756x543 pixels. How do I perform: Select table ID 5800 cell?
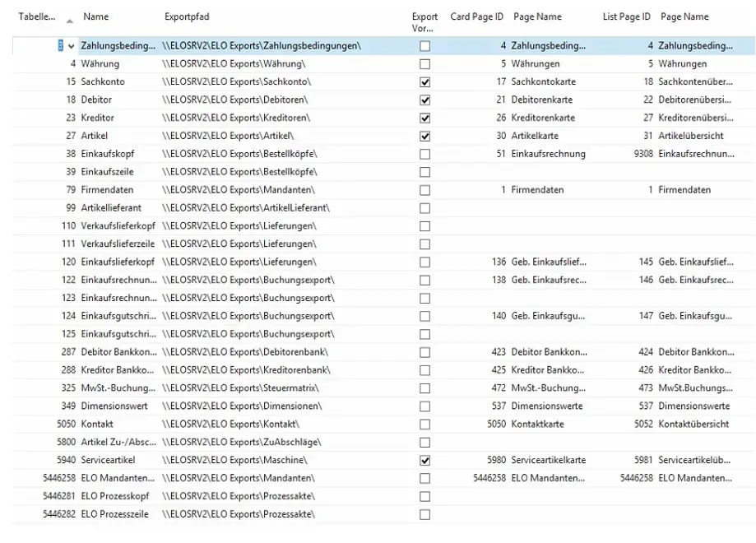66,442
